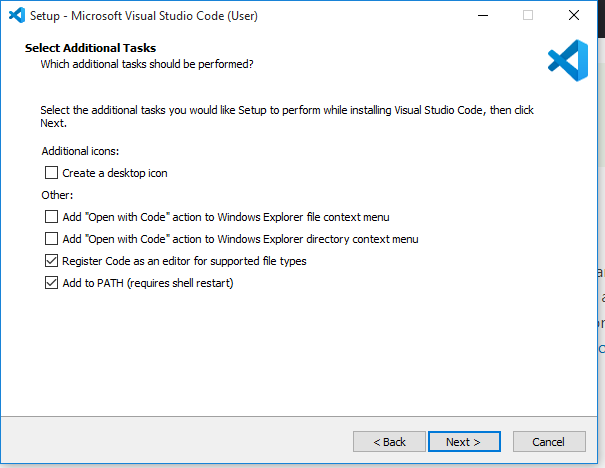The image size is (605, 468).
Task: Click the "Which additional tasks should be performed?" subtitle
Action: click(x=147, y=64)
